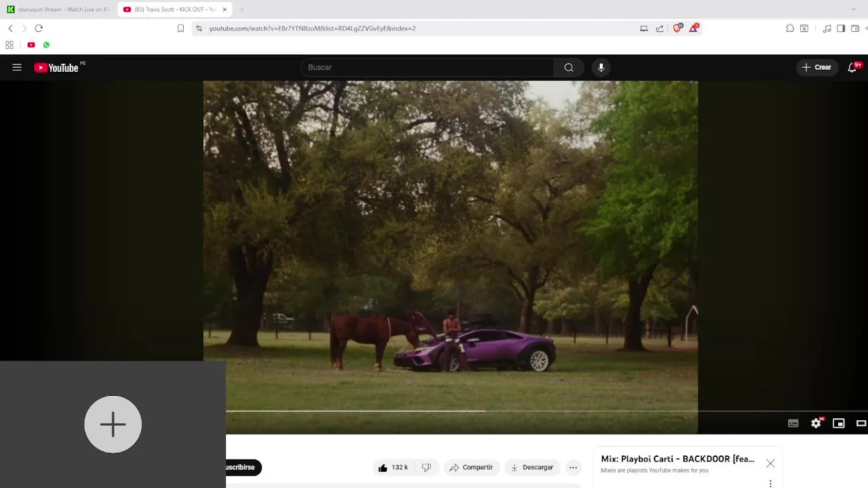The width and height of the screenshot is (868, 488).
Task: Go forward in browser history
Action: point(24,28)
